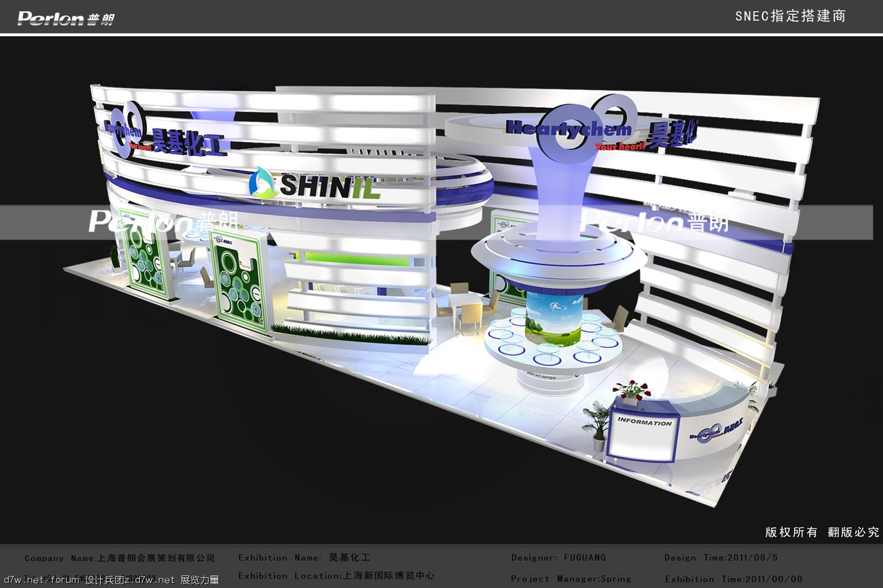Image resolution: width=883 pixels, height=588 pixels.
Task: Click the "SNEC指定搭建商" header text
Action: pyautogui.click(x=790, y=16)
